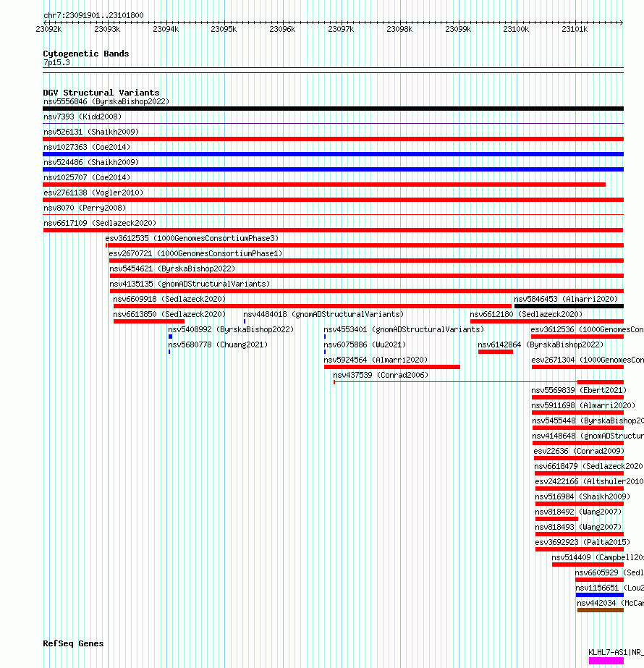Select the nsv6605929 variant label
Image resolution: width=644 pixels, height=668 pixels.
609,573
